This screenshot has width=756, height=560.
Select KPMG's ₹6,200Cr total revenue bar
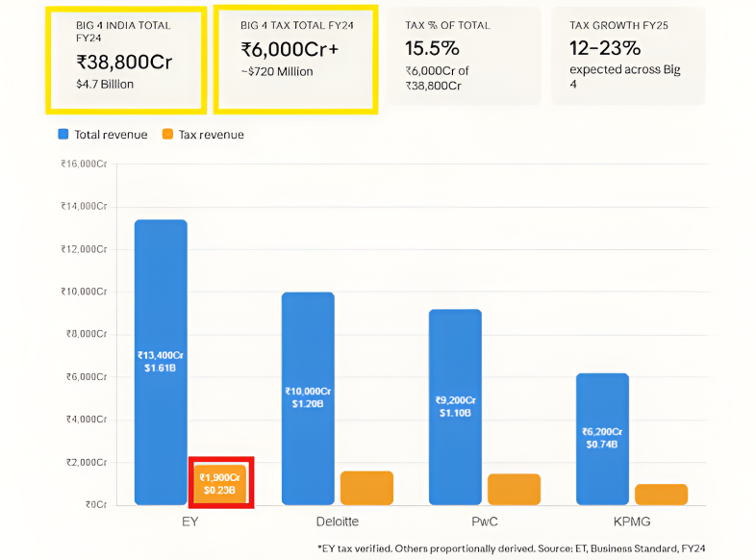(602, 439)
